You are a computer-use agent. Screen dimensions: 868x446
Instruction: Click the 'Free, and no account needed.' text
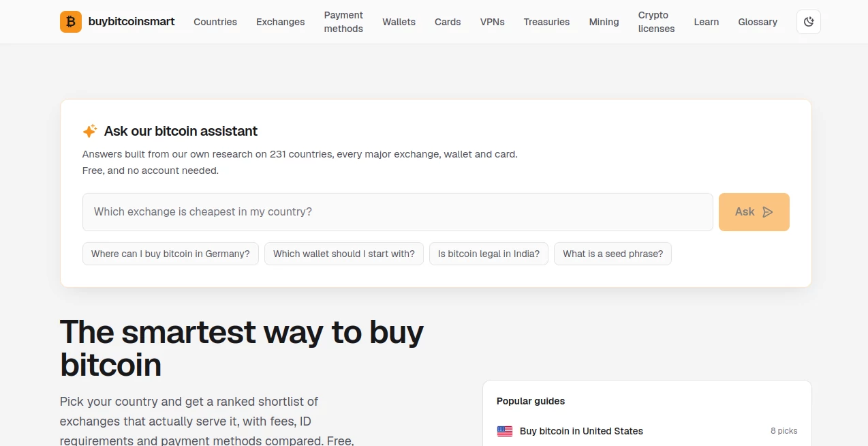(x=151, y=170)
